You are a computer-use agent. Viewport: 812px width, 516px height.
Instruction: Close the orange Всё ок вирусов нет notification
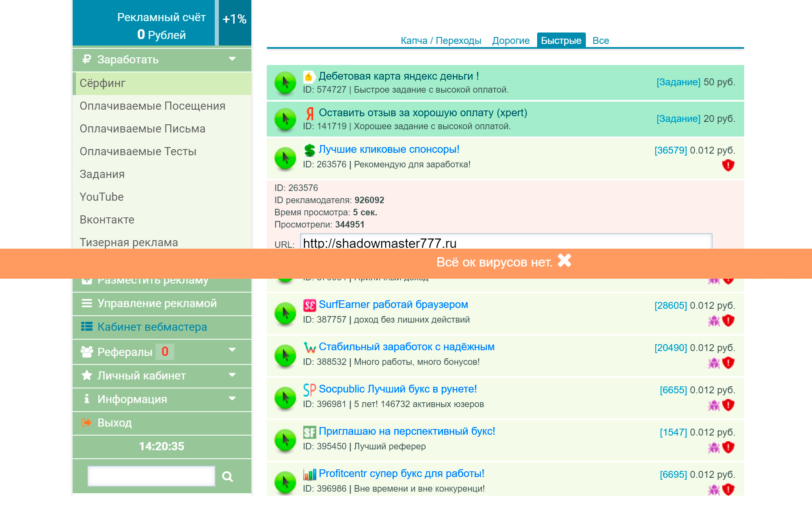click(x=564, y=260)
